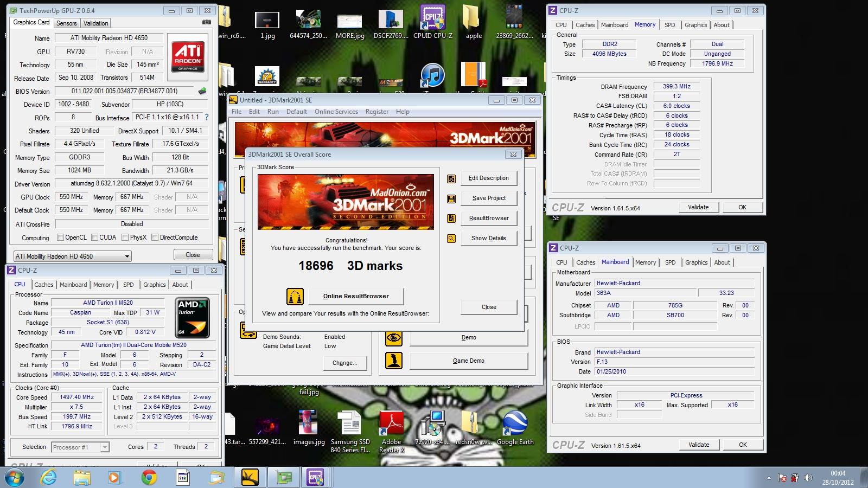
Task: Click the Game Demo joystick icon
Action: tap(394, 361)
